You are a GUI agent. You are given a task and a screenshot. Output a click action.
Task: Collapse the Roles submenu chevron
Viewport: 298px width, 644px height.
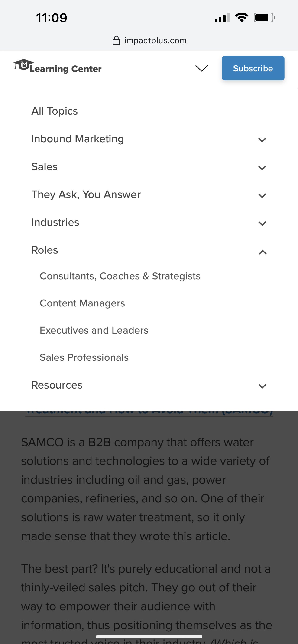point(262,252)
